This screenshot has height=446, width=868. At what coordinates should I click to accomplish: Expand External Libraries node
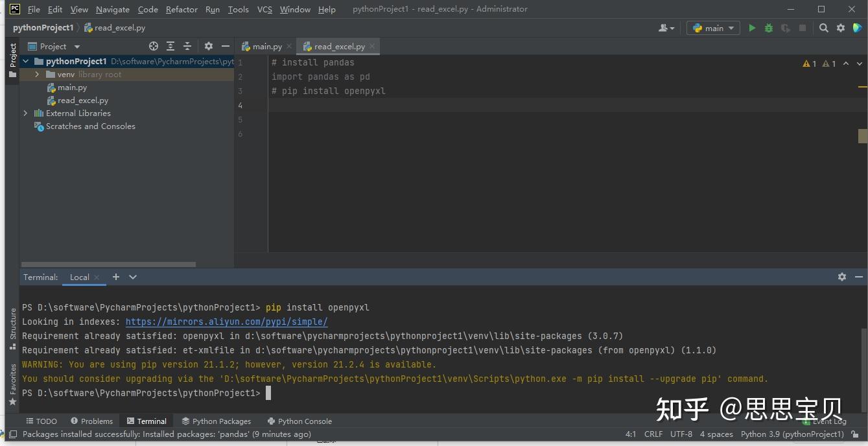click(x=26, y=113)
